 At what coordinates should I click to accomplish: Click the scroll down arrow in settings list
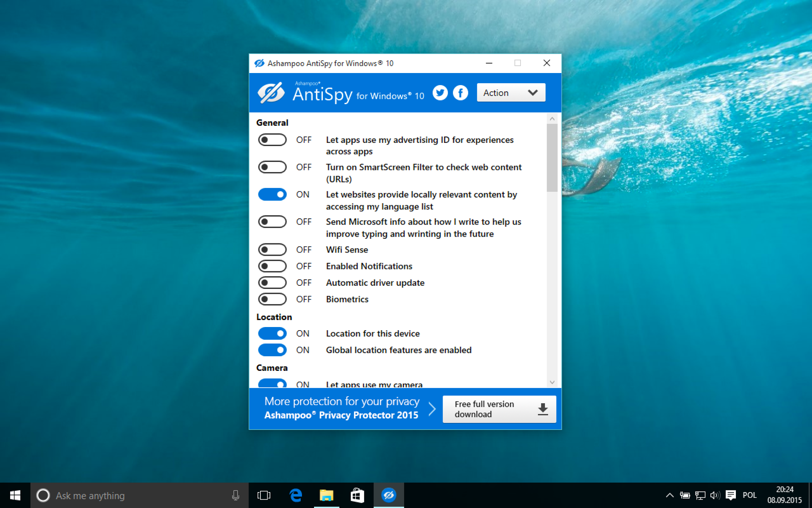[x=552, y=382]
